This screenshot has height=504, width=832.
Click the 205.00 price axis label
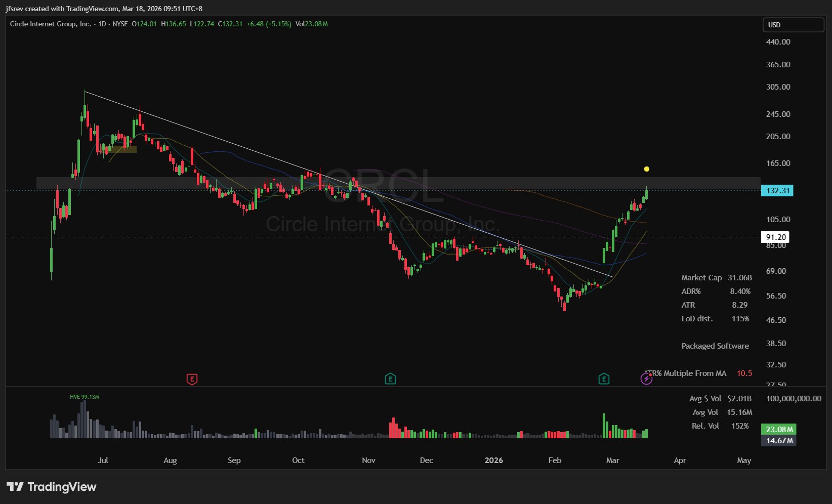(x=778, y=137)
